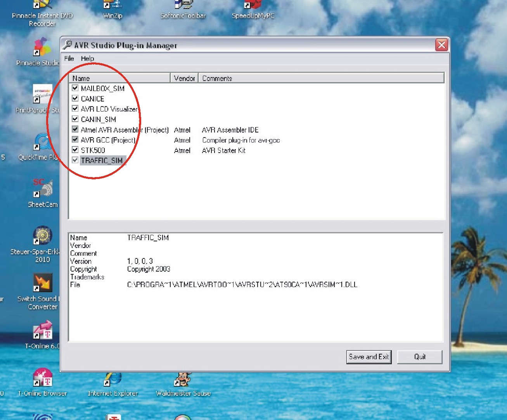507x420 pixels.
Task: Open Steuer-Spar-Erklärung 2010 desktop icon
Action: coord(41,244)
